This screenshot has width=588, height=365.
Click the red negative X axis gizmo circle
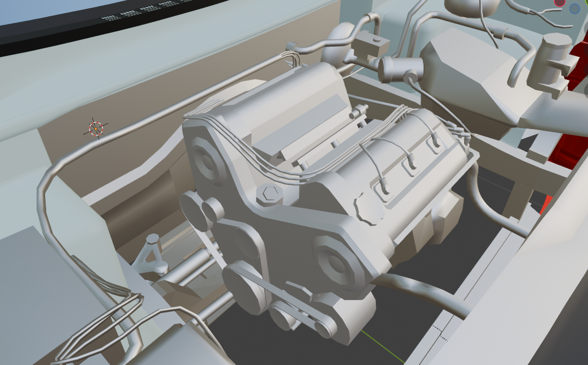click(x=559, y=3)
